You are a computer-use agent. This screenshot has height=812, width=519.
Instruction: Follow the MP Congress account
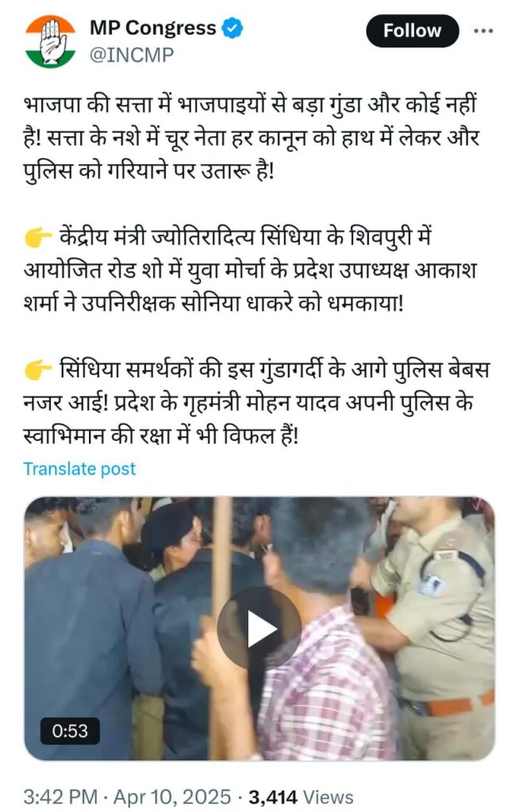point(412,31)
